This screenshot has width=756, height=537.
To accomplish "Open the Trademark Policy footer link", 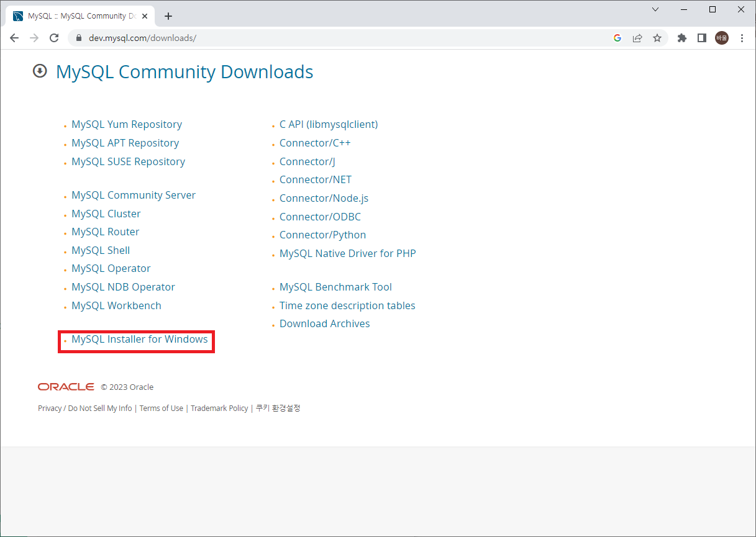I will coord(219,408).
